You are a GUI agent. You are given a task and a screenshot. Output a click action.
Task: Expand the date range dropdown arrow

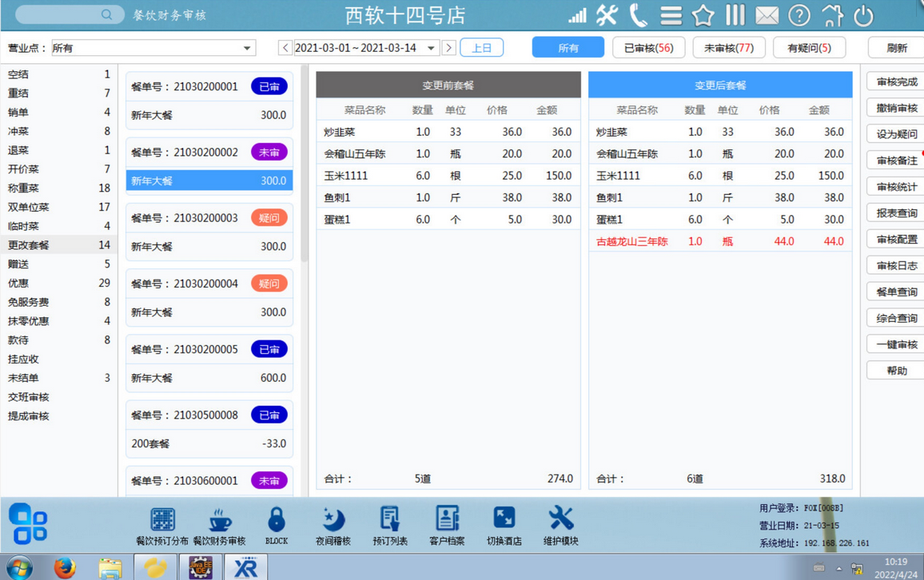click(432, 48)
